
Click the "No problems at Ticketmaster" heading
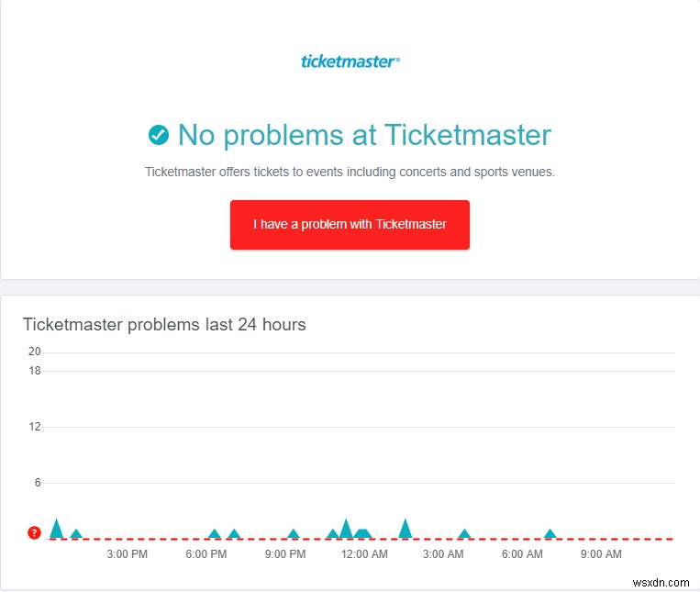[x=364, y=135]
